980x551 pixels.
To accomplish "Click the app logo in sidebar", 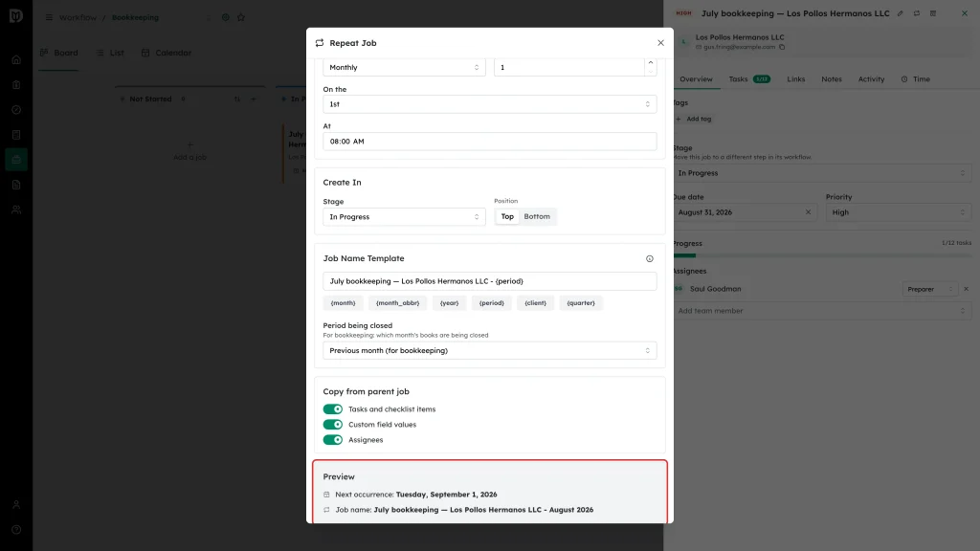I will pos(16,15).
